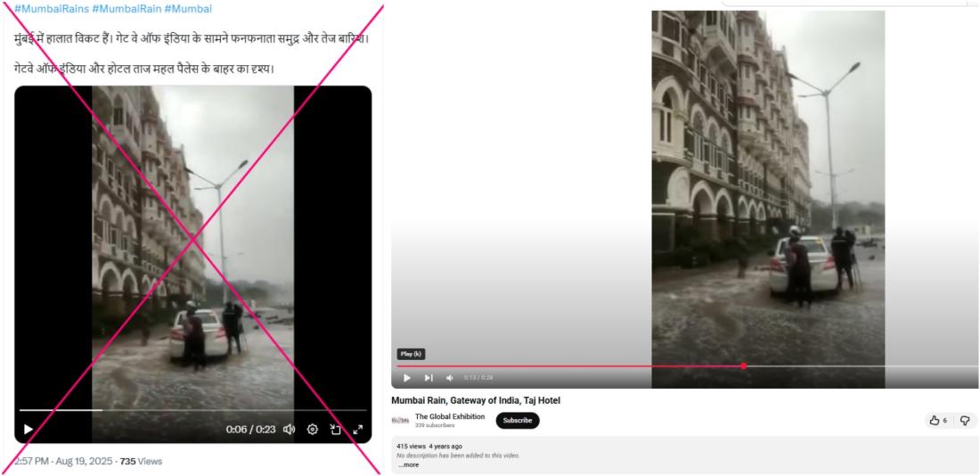Mute the YouTube player volume

(449, 378)
